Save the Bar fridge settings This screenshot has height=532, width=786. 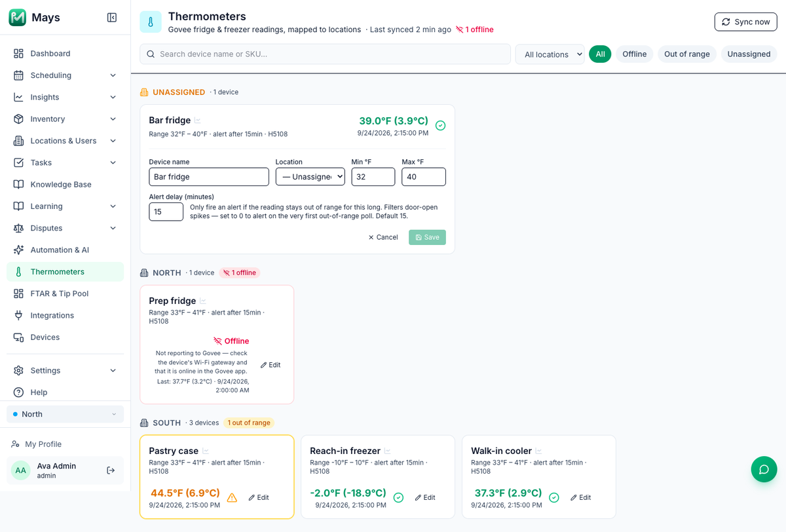(427, 237)
